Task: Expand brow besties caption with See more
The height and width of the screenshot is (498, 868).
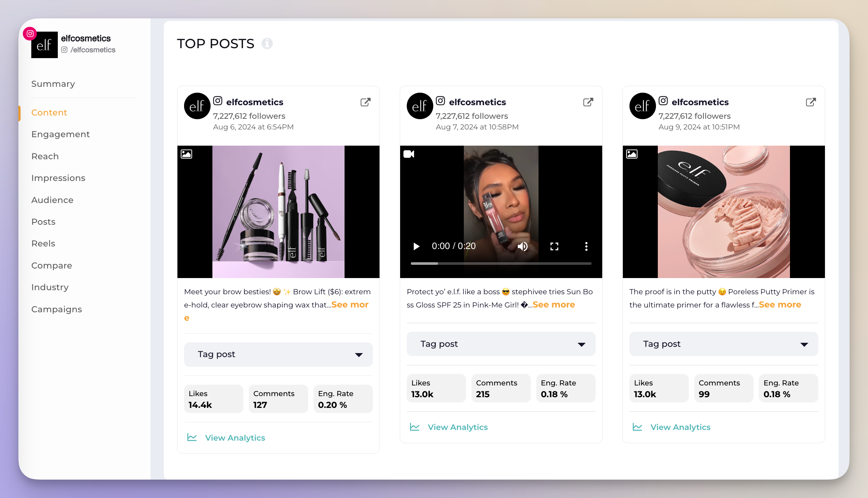Action: click(x=350, y=305)
